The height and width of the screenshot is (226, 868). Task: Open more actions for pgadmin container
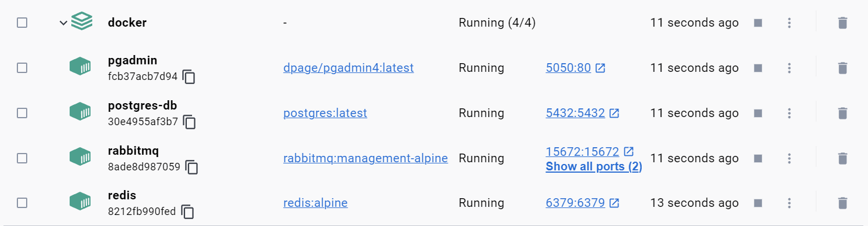[789, 68]
